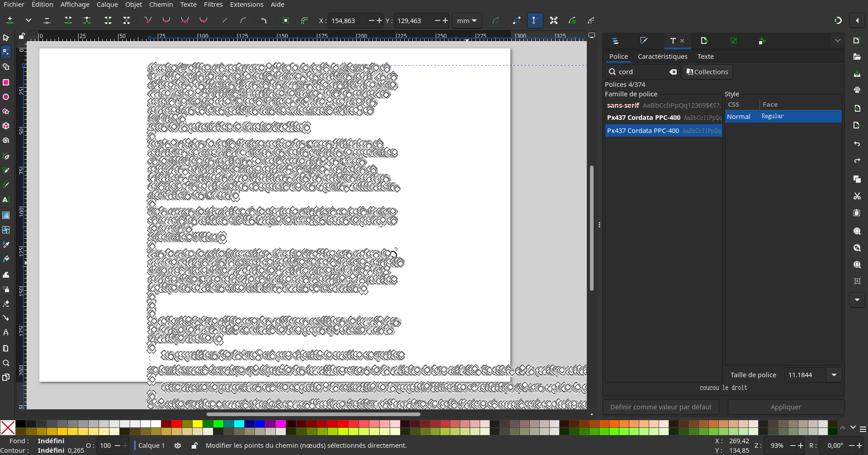
Task: Select the Rectangle tool
Action: [6, 82]
